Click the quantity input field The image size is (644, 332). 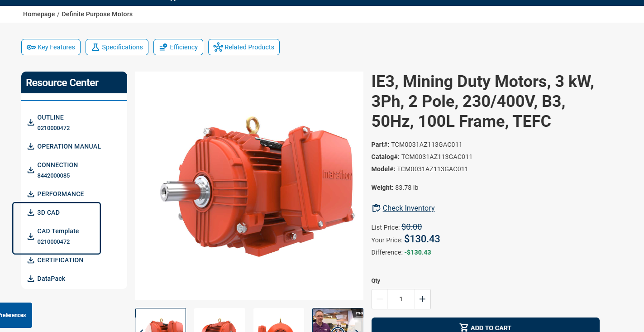tap(401, 299)
